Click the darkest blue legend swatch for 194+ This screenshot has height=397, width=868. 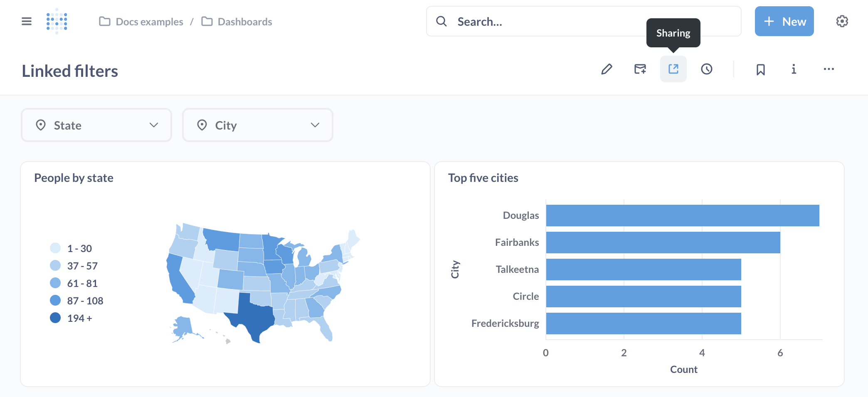pyautogui.click(x=56, y=317)
